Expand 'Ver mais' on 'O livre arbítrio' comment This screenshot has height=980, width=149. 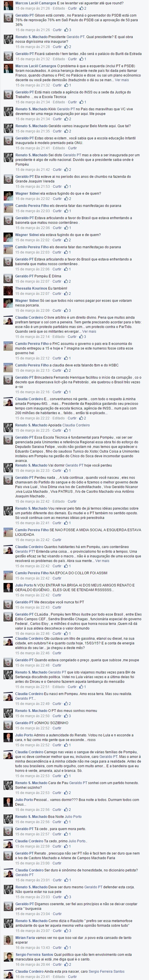(x=89, y=331)
